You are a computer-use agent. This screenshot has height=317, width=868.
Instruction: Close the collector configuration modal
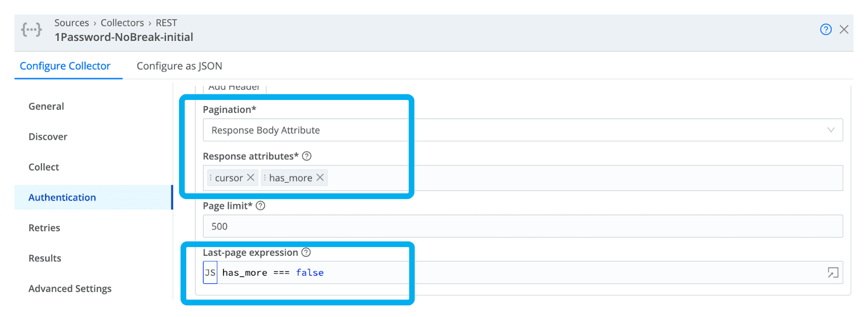pyautogui.click(x=844, y=29)
